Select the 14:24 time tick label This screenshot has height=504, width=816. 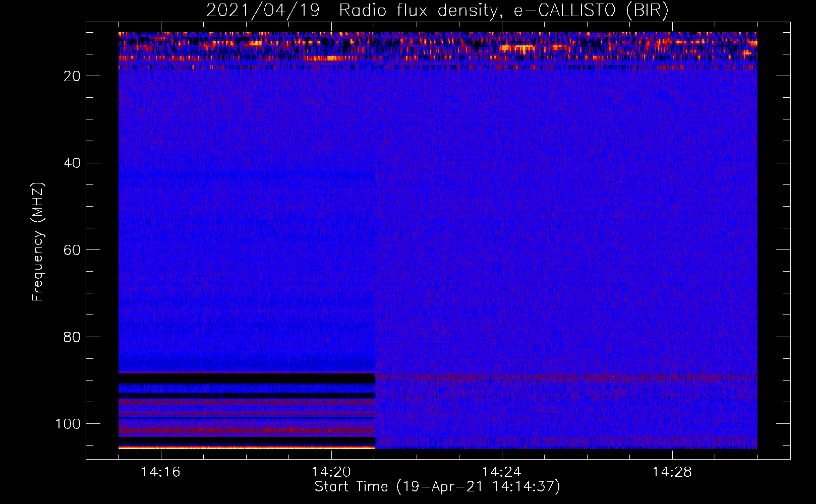pyautogui.click(x=502, y=472)
